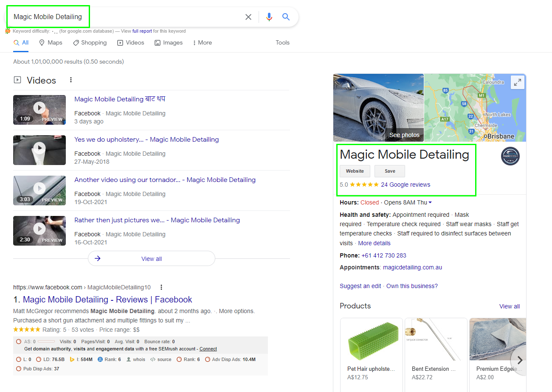Screen dimensions: 552x392
Task: Play the 3:03 tornador video preview
Action: 39,190
